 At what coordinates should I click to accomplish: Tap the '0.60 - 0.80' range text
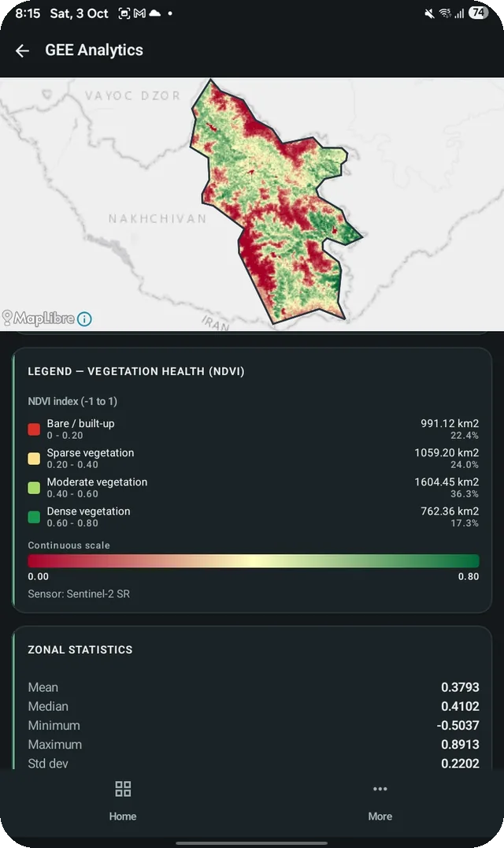coord(72,523)
